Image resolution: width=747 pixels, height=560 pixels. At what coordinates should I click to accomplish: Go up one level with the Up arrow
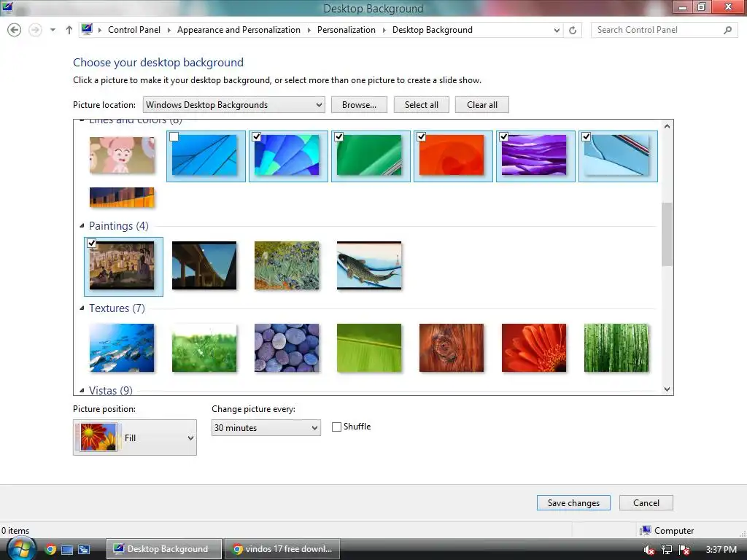[69, 30]
